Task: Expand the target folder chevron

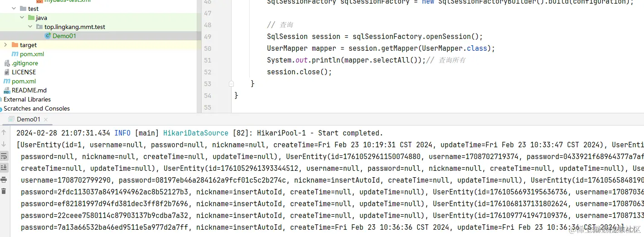Action: pyautogui.click(x=5, y=45)
